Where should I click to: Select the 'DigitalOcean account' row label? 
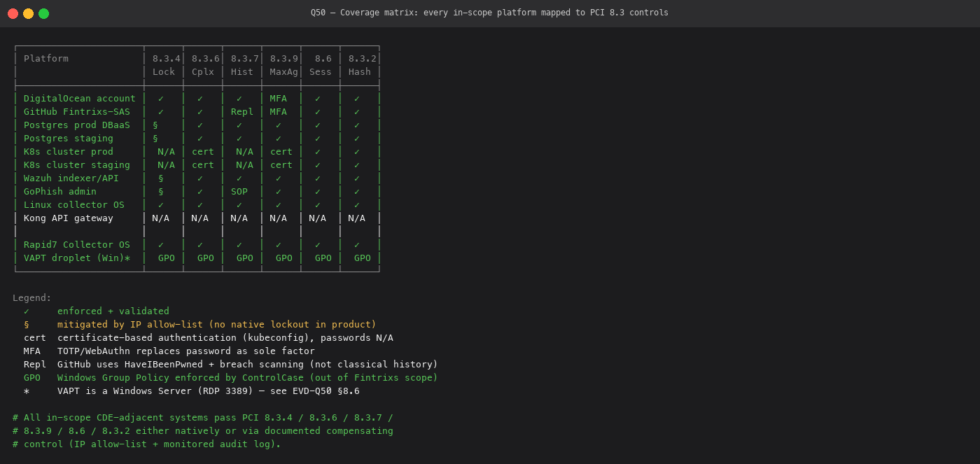[80, 99]
